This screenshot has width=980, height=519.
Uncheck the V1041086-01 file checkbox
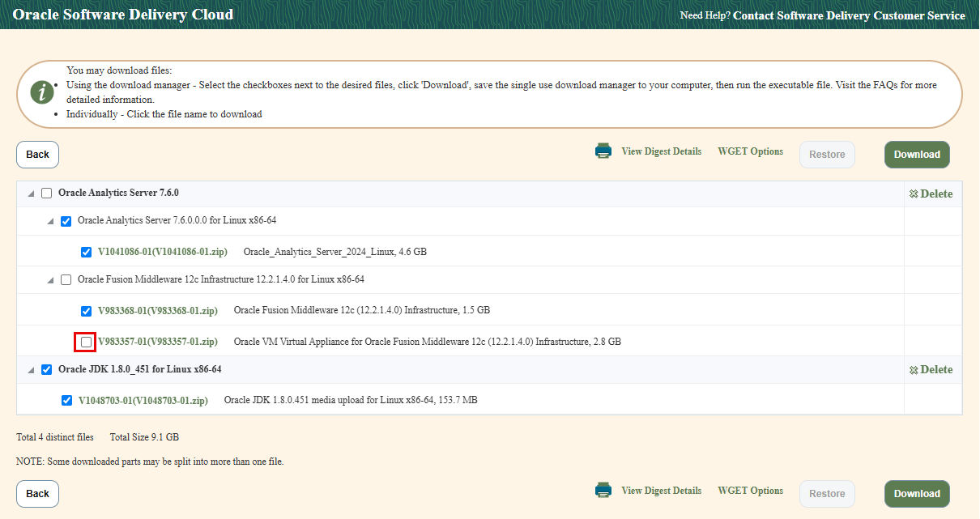click(86, 252)
